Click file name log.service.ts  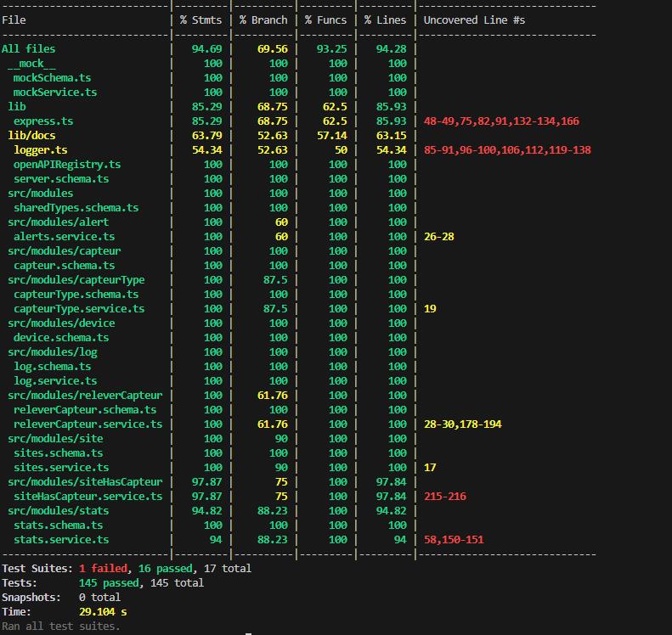pos(55,381)
